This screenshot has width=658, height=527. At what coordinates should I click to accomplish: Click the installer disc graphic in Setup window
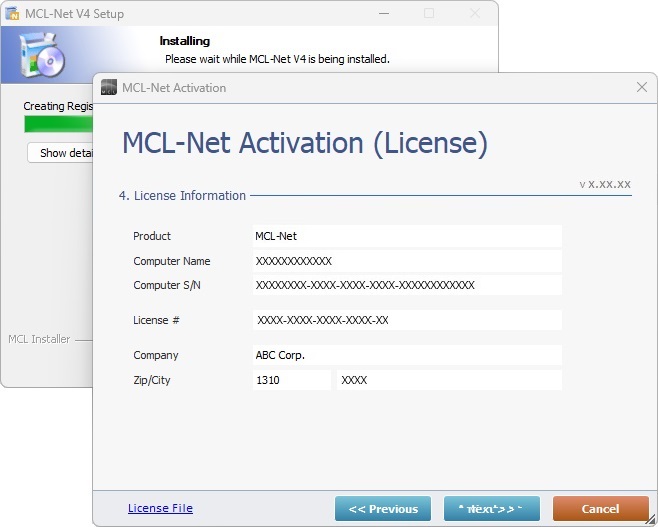tap(42, 55)
